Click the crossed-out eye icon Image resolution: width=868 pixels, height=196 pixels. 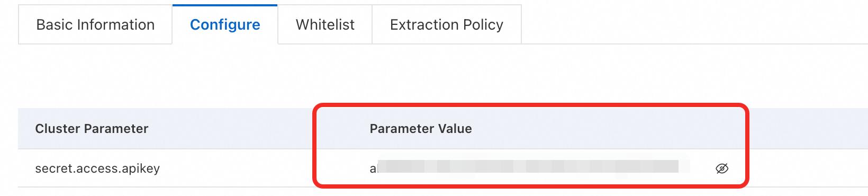coord(722,168)
